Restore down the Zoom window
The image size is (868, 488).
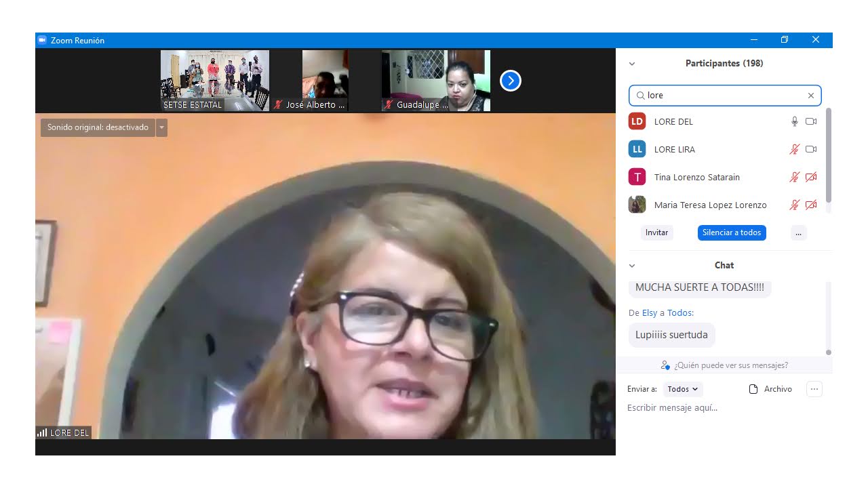coord(784,40)
